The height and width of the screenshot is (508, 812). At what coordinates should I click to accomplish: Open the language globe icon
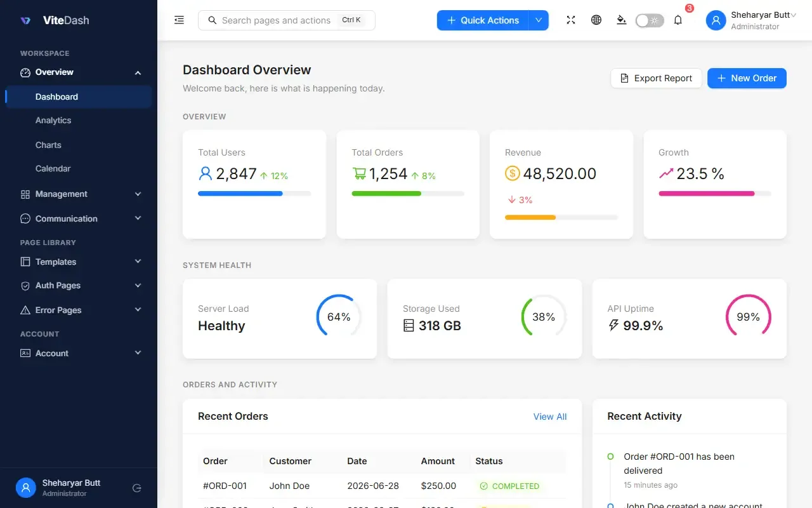596,20
